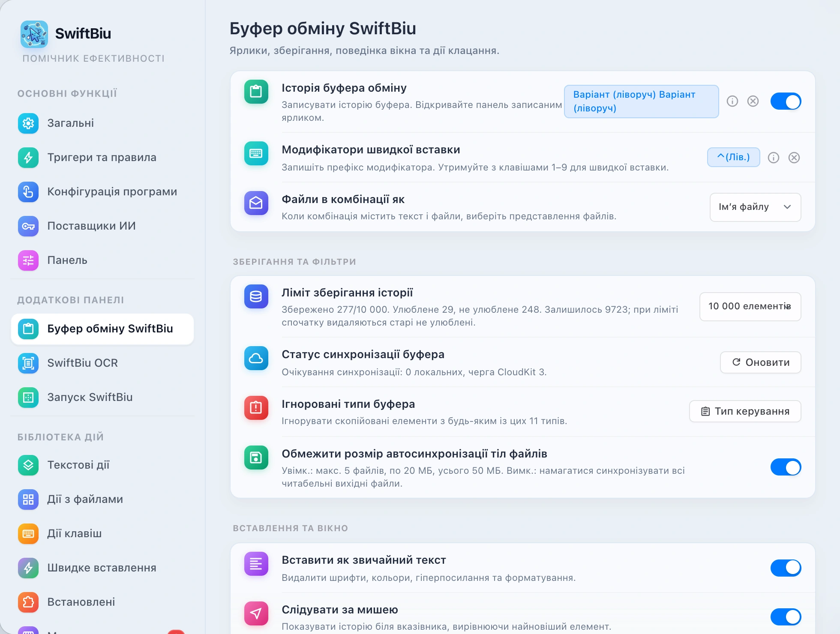The height and width of the screenshot is (634, 840).
Task: Open Конфігурація програми in the sidebar
Action: coord(102,192)
